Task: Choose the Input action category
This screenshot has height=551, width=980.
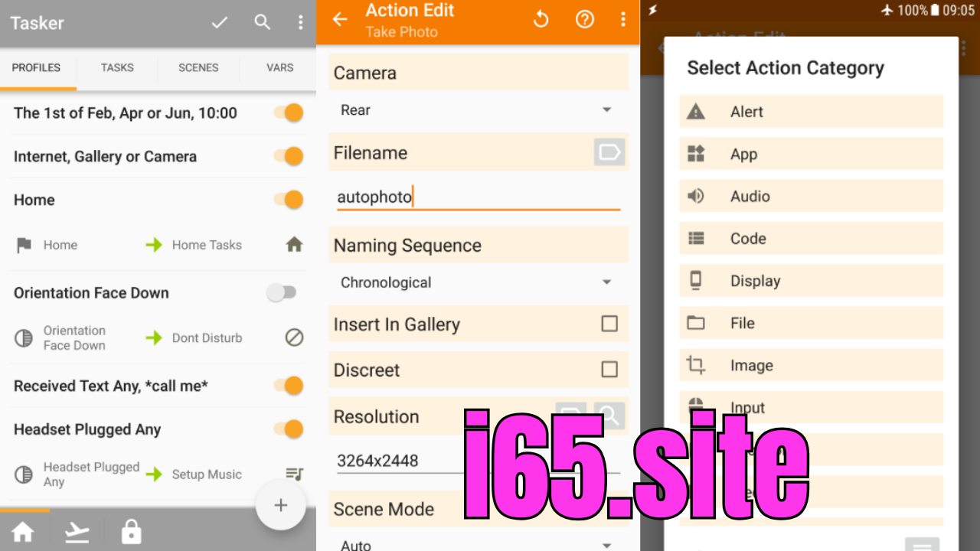Action: tap(811, 407)
